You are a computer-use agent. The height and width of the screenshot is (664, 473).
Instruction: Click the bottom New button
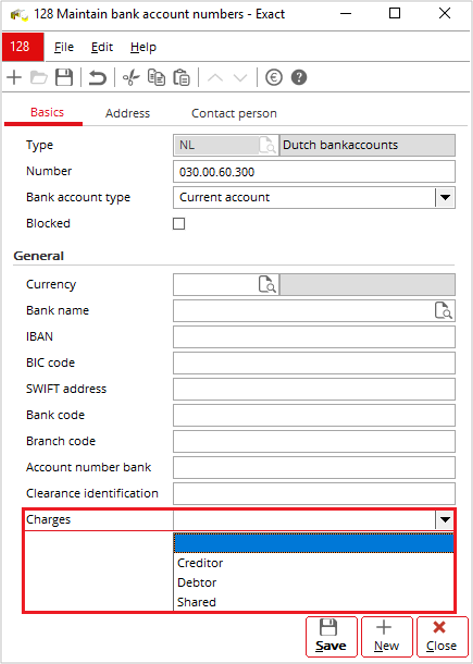387,636
